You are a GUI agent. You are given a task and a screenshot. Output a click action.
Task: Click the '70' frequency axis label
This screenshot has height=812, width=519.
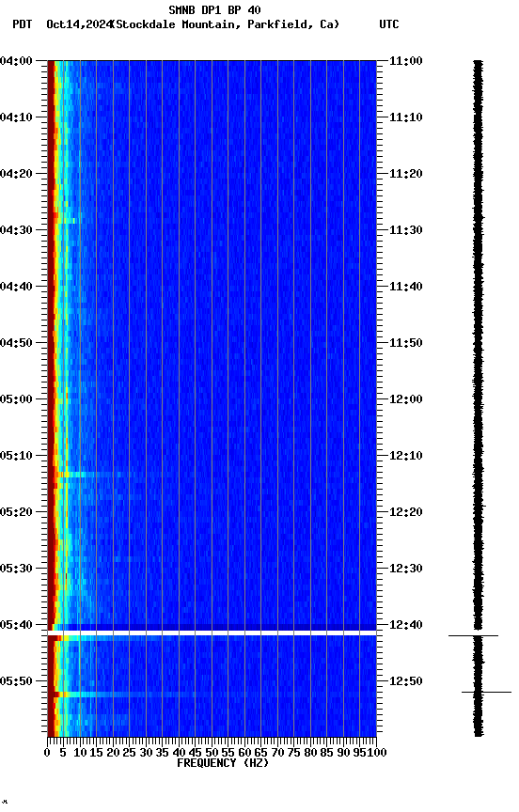tap(277, 753)
